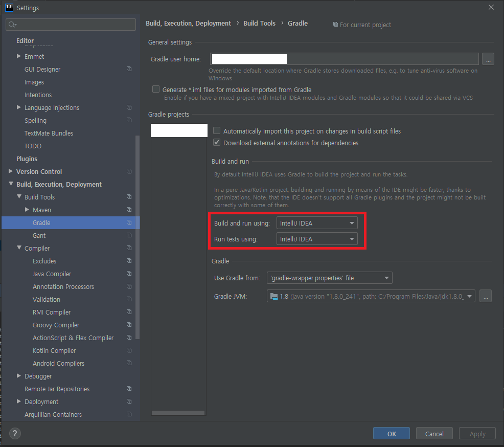Expand the Language Injections node
This screenshot has width=504, height=447.
point(18,107)
